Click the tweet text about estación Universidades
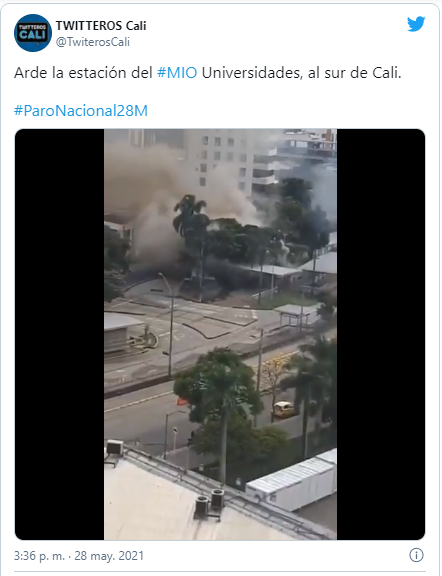The width and height of the screenshot is (442, 576). coord(208,73)
